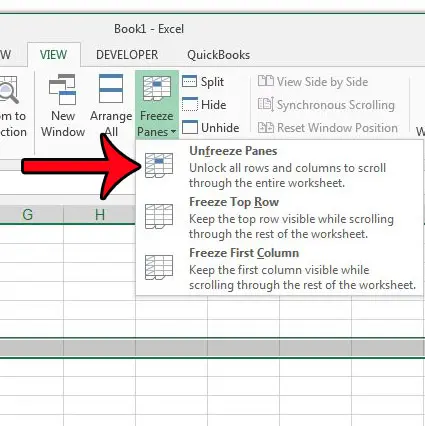Click the Freeze Panes grid icon
425x426 pixels.
157,88
